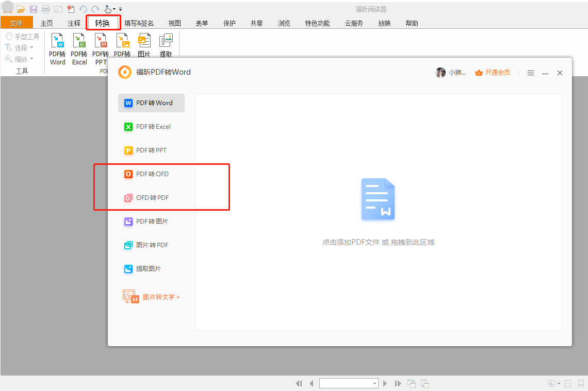Expand the 选择 tool dropdown
This screenshot has height=391, width=588.
[x=31, y=47]
